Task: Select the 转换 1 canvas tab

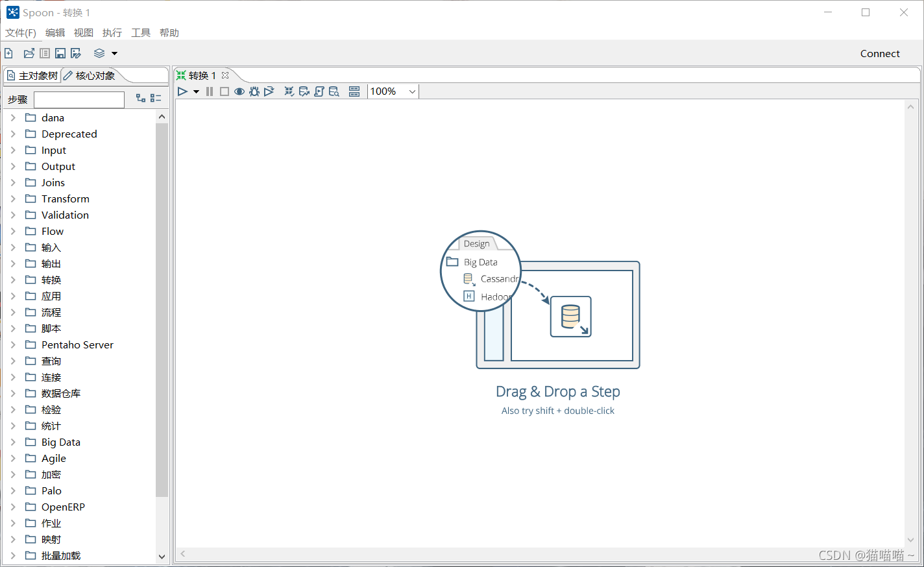Action: click(202, 75)
